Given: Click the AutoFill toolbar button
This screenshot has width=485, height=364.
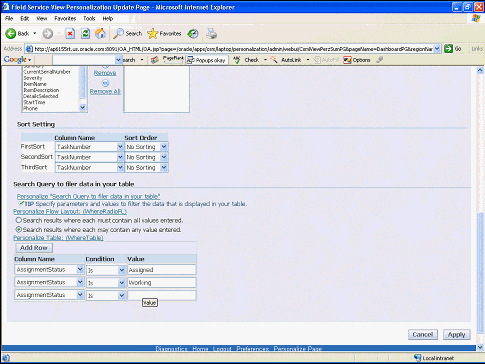Looking at the screenshot, I should (x=327, y=60).
